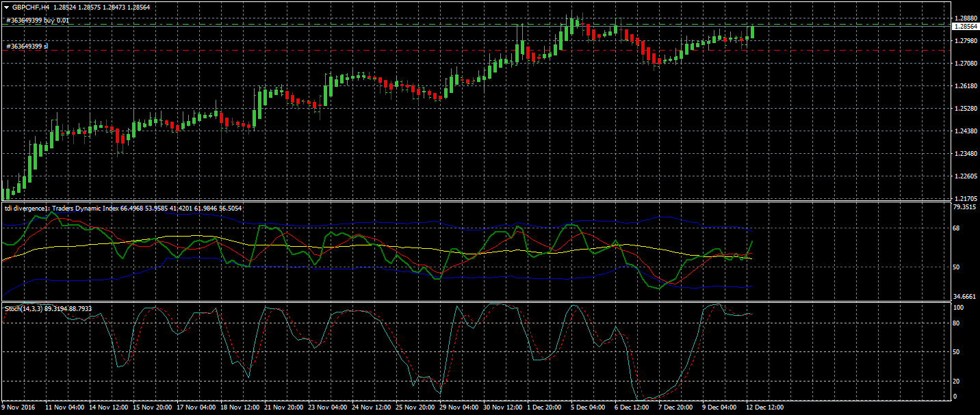Click the 1 Dec 20:00 time axis label

pyautogui.click(x=545, y=407)
